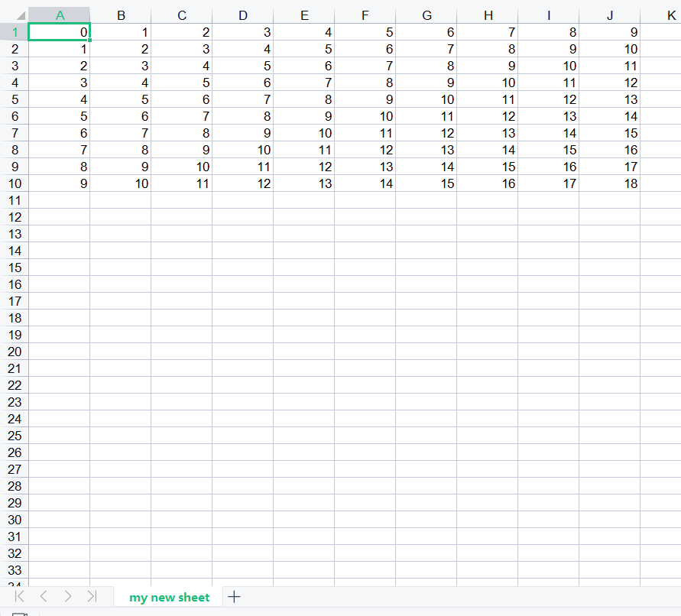Click empty cell B25

tap(121, 436)
